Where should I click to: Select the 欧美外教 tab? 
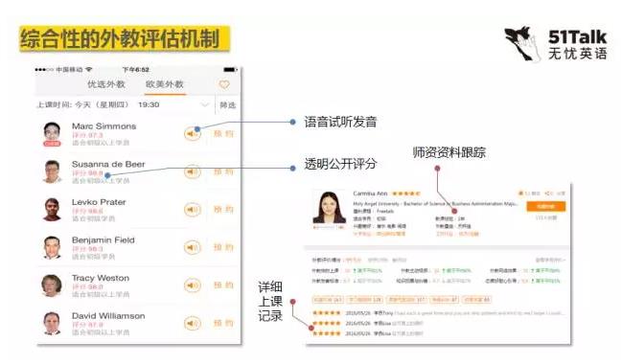pos(165,84)
